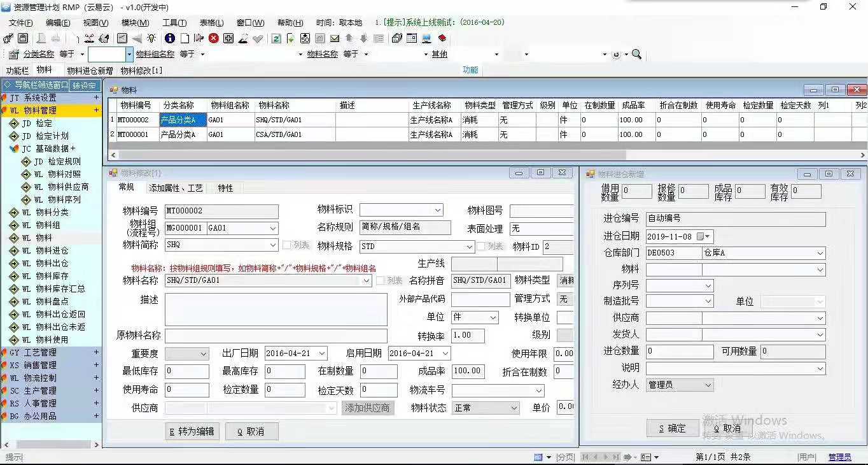Click the blue info icon in toolbar
868x465 pixels.
pos(170,38)
